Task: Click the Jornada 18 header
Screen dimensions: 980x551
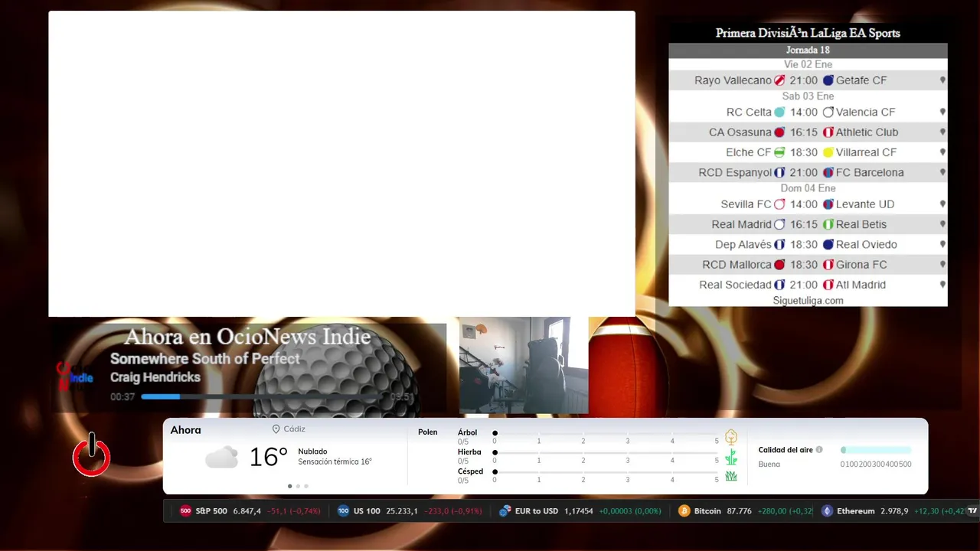Action: click(x=808, y=50)
